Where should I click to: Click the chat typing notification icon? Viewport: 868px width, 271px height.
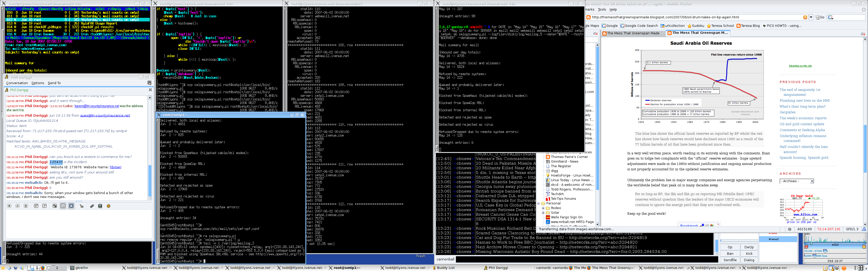(149, 83)
